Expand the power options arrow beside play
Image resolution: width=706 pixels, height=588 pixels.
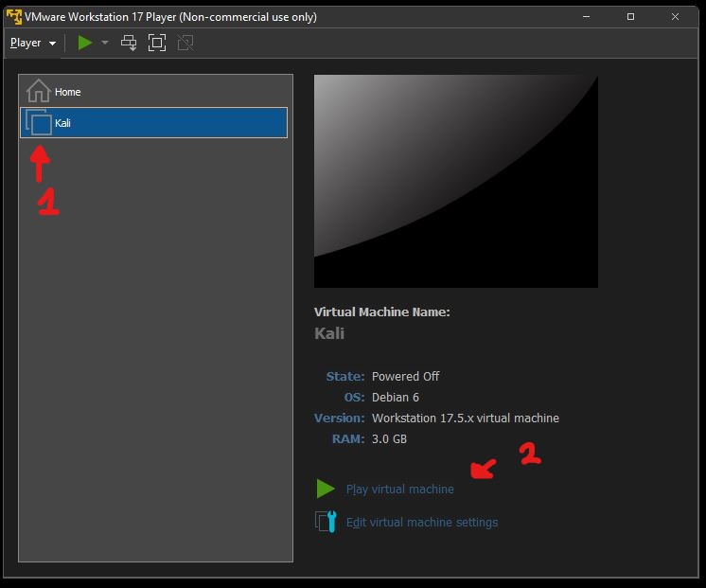coord(105,43)
